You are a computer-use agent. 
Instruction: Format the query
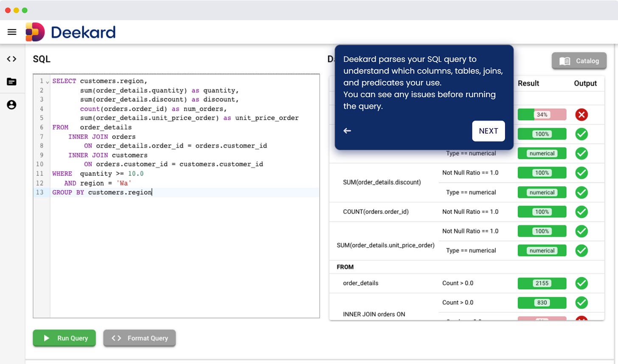pyautogui.click(x=140, y=338)
